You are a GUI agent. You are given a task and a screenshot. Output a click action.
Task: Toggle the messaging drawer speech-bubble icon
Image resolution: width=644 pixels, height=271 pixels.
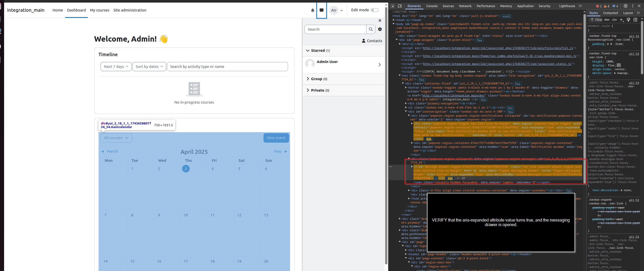(x=321, y=10)
